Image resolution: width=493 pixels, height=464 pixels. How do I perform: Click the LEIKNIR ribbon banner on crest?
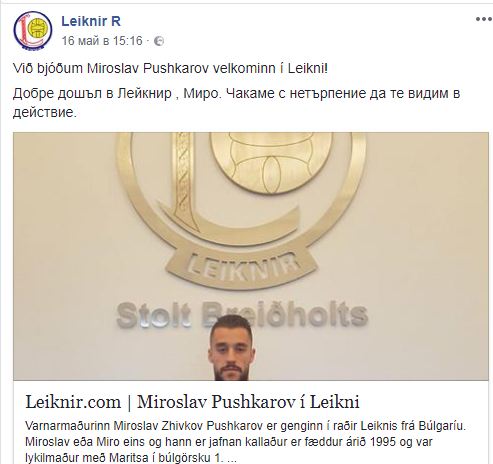pyautogui.click(x=241, y=265)
